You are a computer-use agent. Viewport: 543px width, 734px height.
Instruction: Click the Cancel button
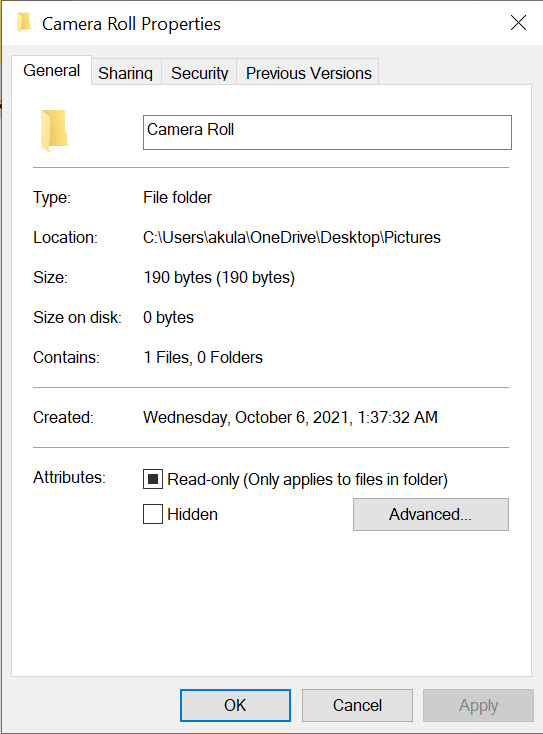coord(357,705)
